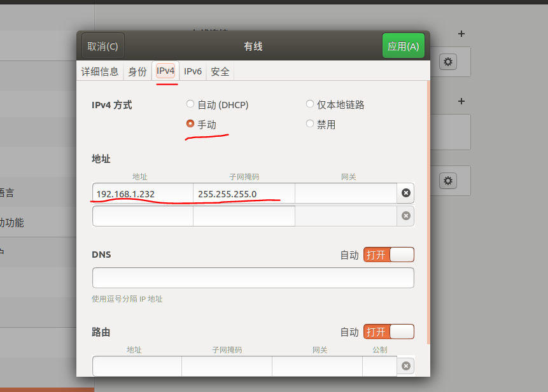This screenshot has width=548, height=392.
Task: Open upper gear settings in background window
Action: coord(447,62)
